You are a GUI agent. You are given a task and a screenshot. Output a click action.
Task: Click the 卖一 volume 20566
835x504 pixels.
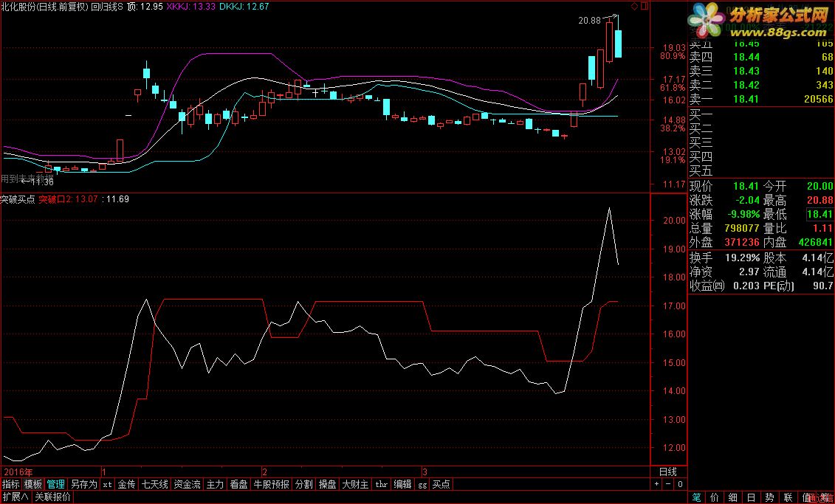(819, 99)
